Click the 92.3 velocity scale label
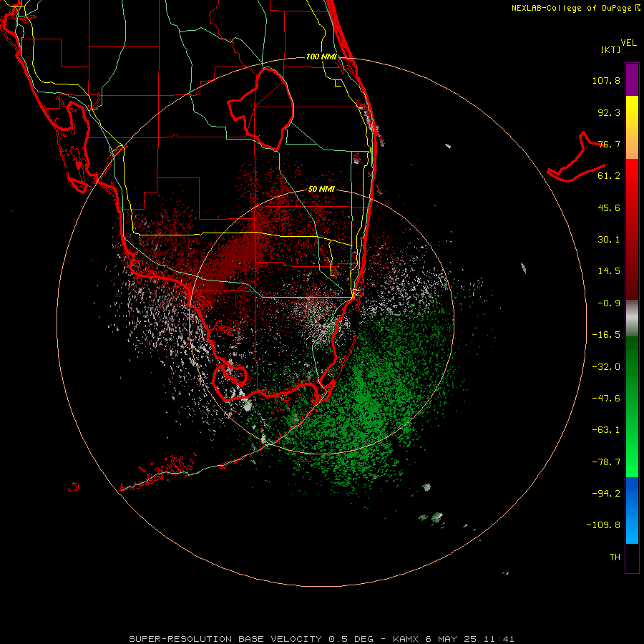Viewport: 644px width, 644px height. pos(609,112)
